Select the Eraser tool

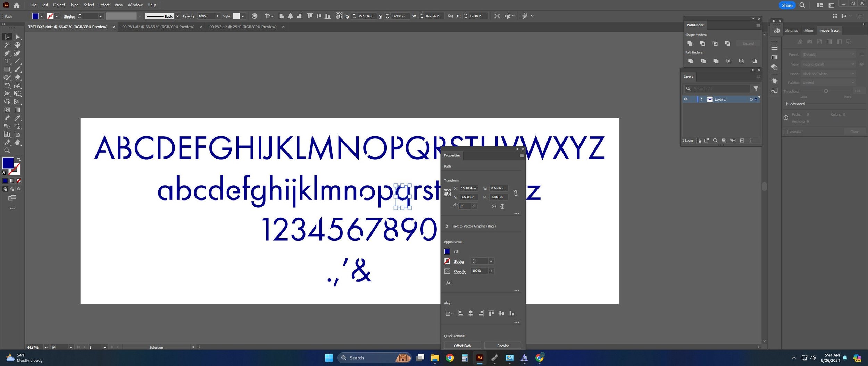17,77
